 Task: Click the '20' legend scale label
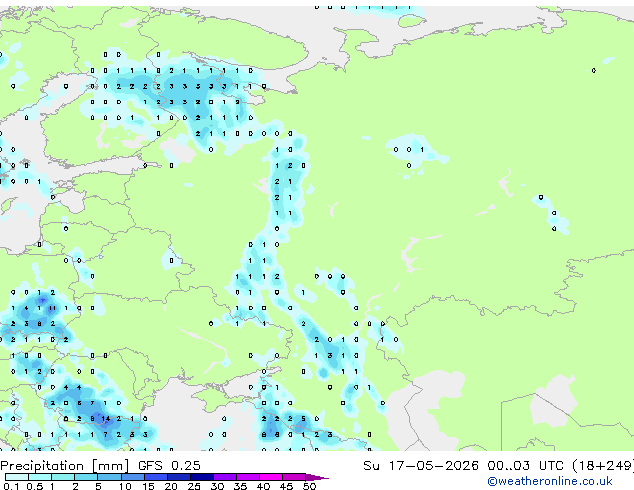click(x=171, y=486)
